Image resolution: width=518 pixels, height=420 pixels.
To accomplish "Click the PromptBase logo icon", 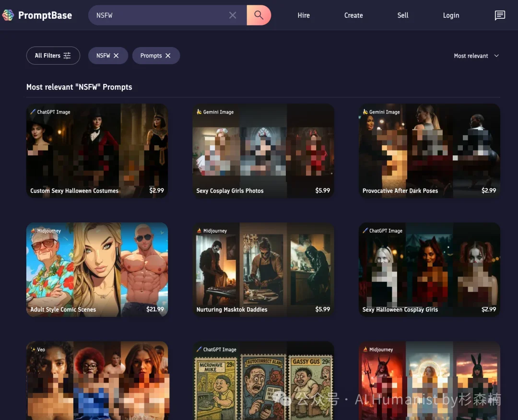I will (x=8, y=15).
